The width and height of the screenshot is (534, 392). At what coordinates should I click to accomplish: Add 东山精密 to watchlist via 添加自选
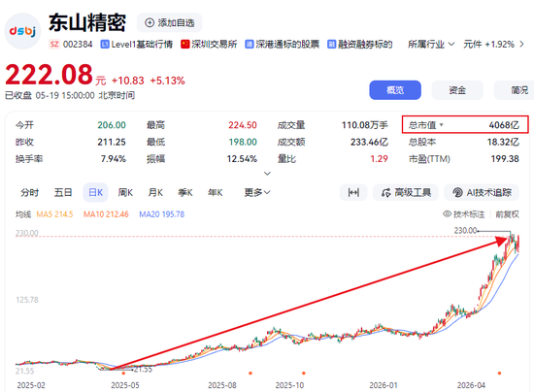pyautogui.click(x=169, y=22)
